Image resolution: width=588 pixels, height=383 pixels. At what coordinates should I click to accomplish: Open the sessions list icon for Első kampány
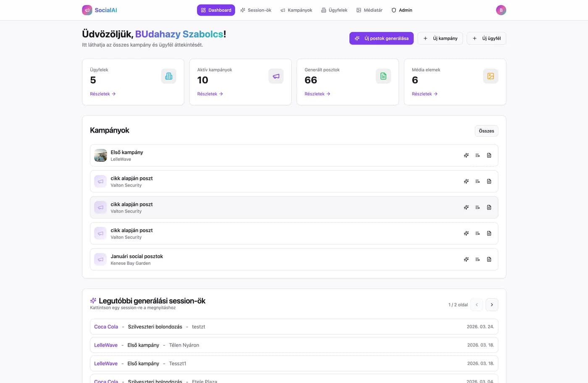click(x=478, y=156)
